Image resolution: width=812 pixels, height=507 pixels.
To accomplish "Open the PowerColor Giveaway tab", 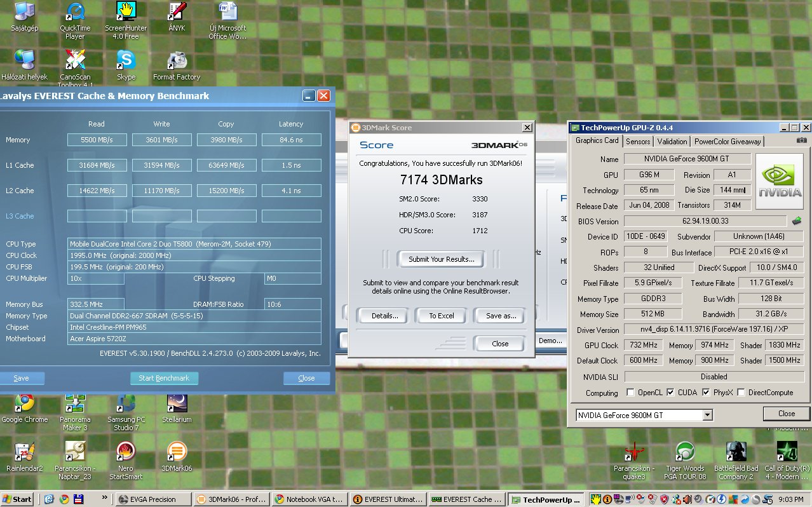I will 727,142.
